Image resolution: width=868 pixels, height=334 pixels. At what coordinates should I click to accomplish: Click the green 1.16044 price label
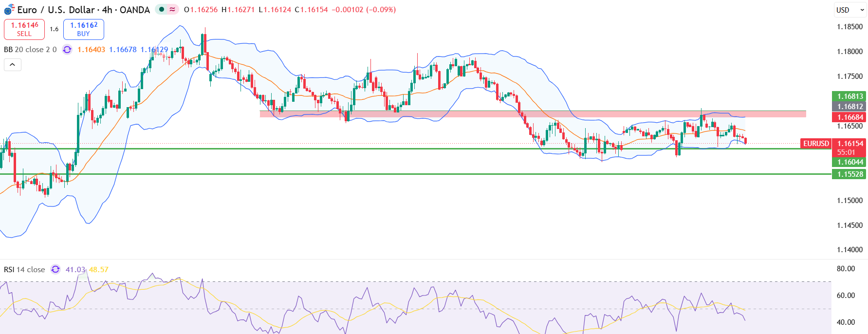pos(849,162)
